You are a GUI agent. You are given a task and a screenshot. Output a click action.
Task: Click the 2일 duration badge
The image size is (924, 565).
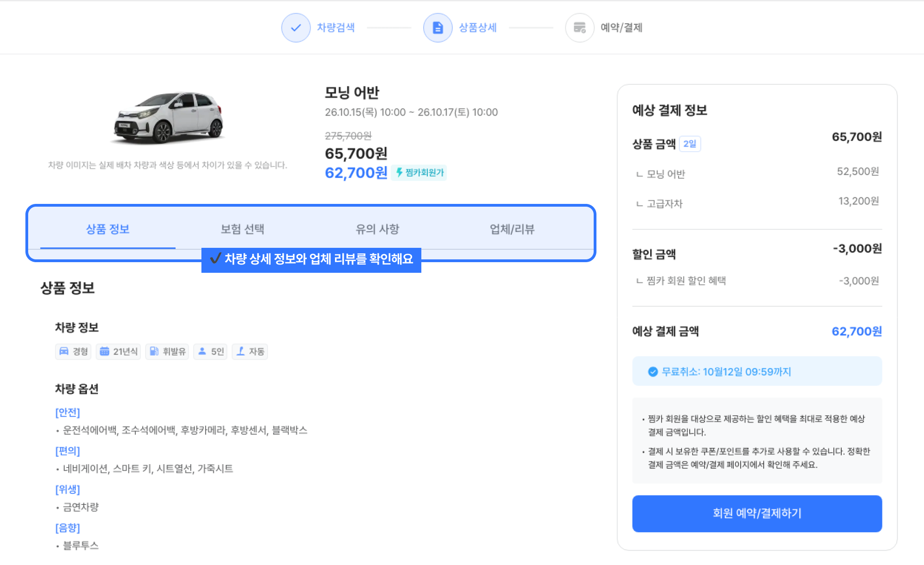pyautogui.click(x=690, y=144)
